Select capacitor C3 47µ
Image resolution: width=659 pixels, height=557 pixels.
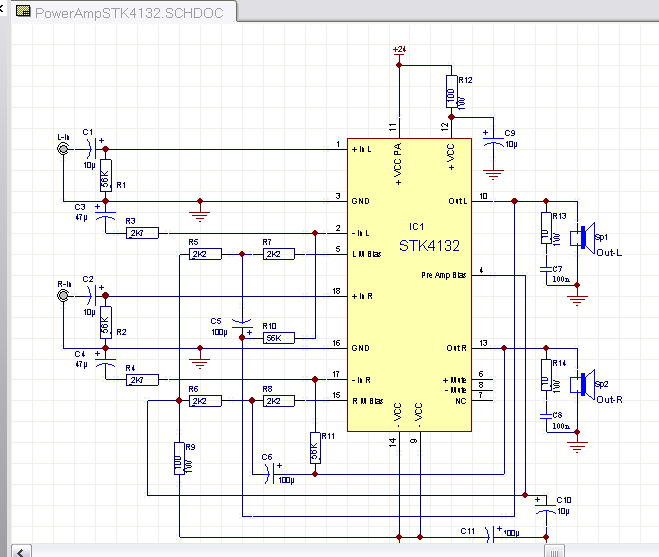point(105,214)
